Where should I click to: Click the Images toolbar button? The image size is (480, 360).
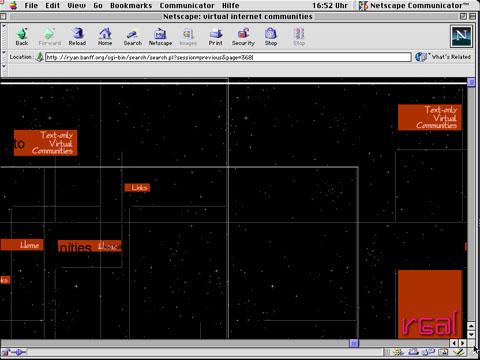tap(188, 36)
